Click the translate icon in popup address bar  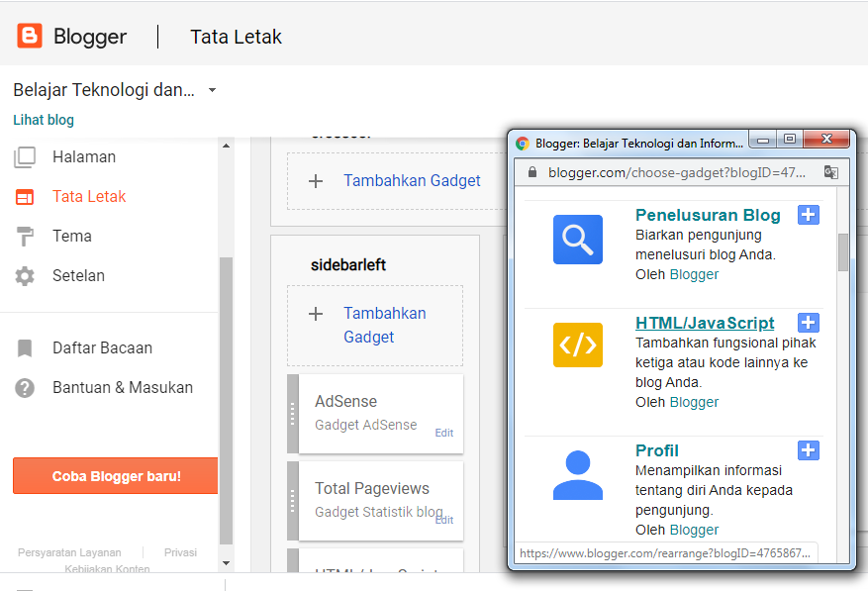[x=831, y=172]
